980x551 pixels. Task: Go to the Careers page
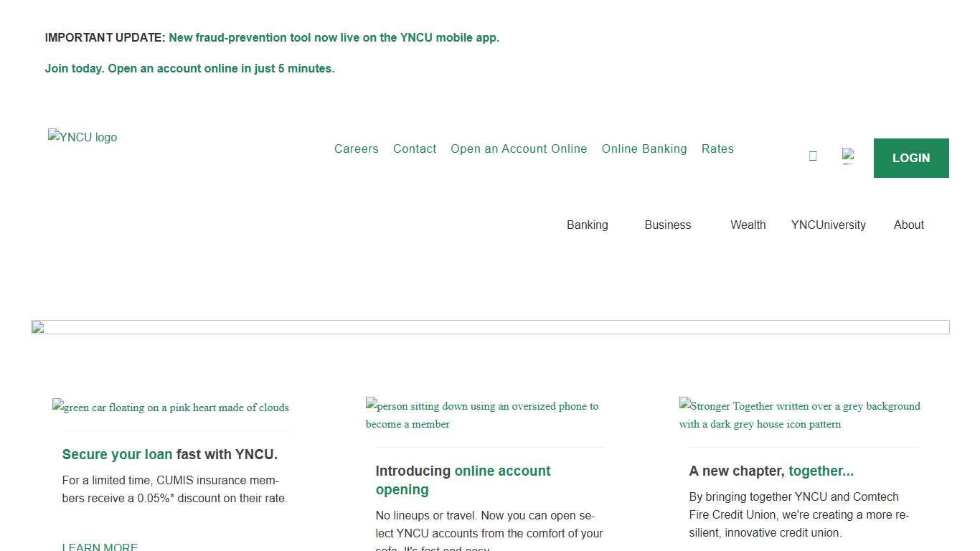pyautogui.click(x=356, y=149)
